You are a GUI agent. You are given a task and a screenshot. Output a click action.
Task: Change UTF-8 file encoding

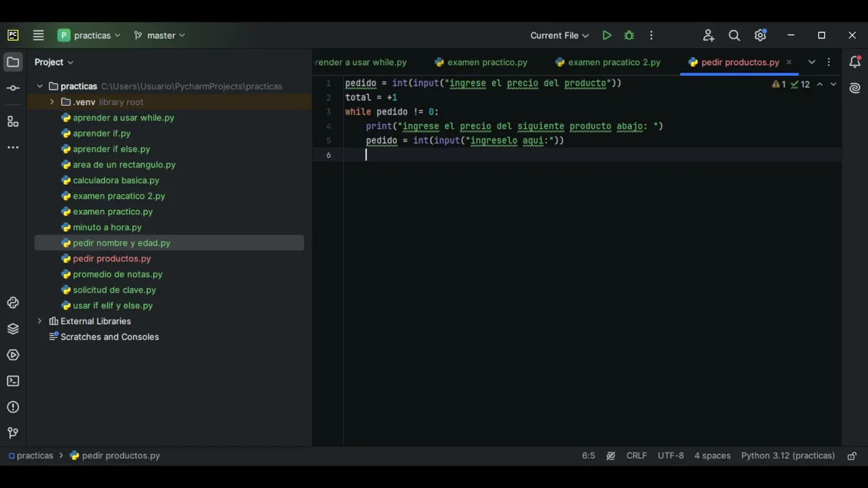671,456
